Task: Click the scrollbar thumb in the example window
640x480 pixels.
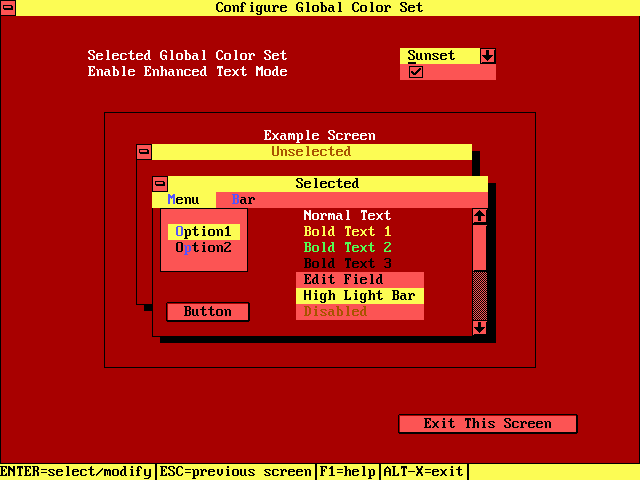Action: 480,247
